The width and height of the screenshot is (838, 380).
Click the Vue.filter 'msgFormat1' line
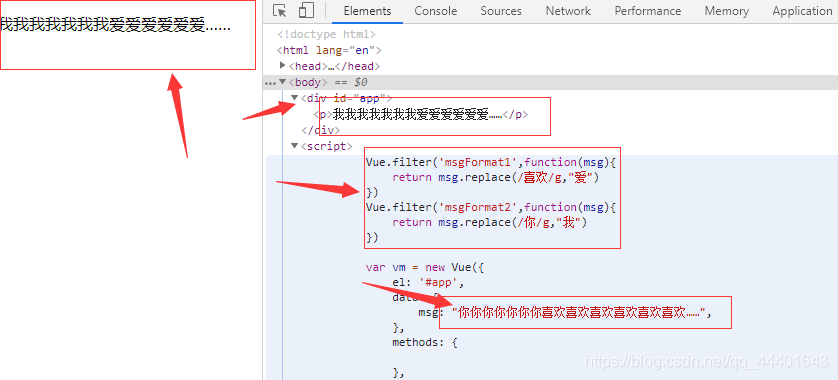point(491,162)
